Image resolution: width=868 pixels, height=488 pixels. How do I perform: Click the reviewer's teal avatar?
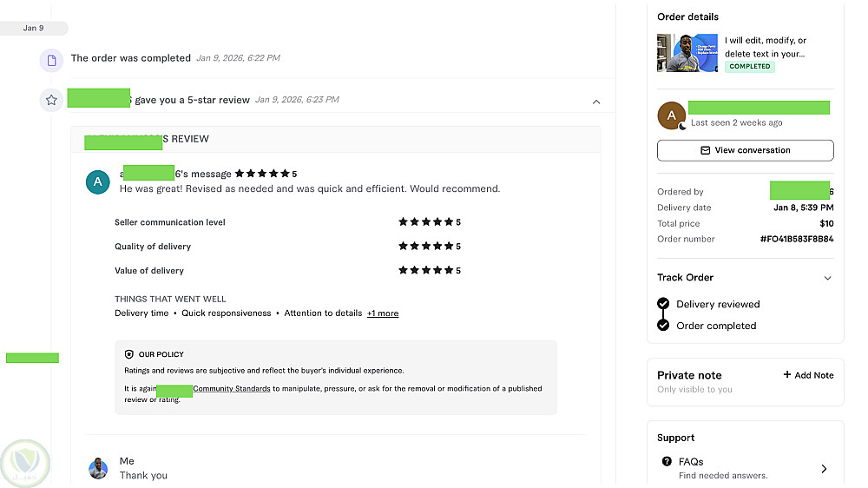click(98, 181)
